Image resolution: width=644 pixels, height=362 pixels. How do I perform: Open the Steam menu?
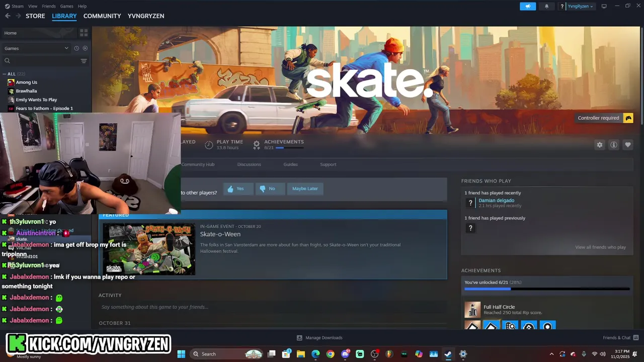pyautogui.click(x=15, y=6)
